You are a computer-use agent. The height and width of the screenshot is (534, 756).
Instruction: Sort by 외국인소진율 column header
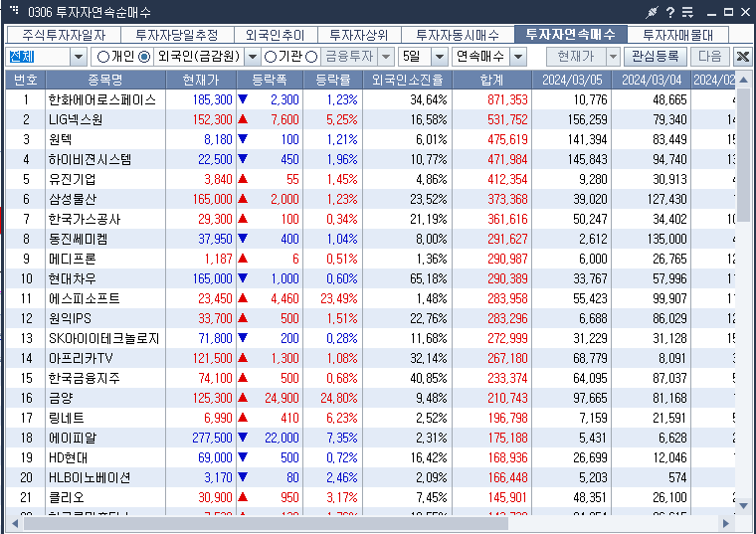(408, 80)
